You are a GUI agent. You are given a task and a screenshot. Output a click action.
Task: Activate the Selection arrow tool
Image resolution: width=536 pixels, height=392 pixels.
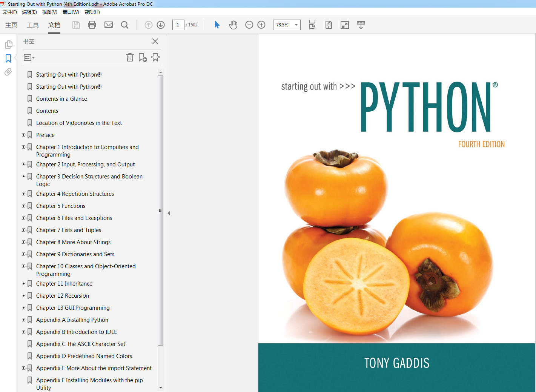pos(217,25)
